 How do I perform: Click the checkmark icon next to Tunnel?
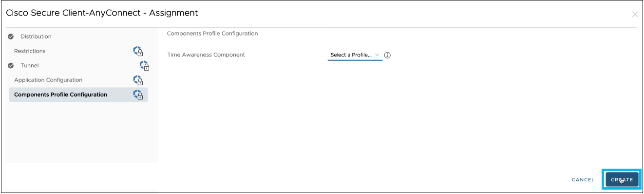pos(11,65)
